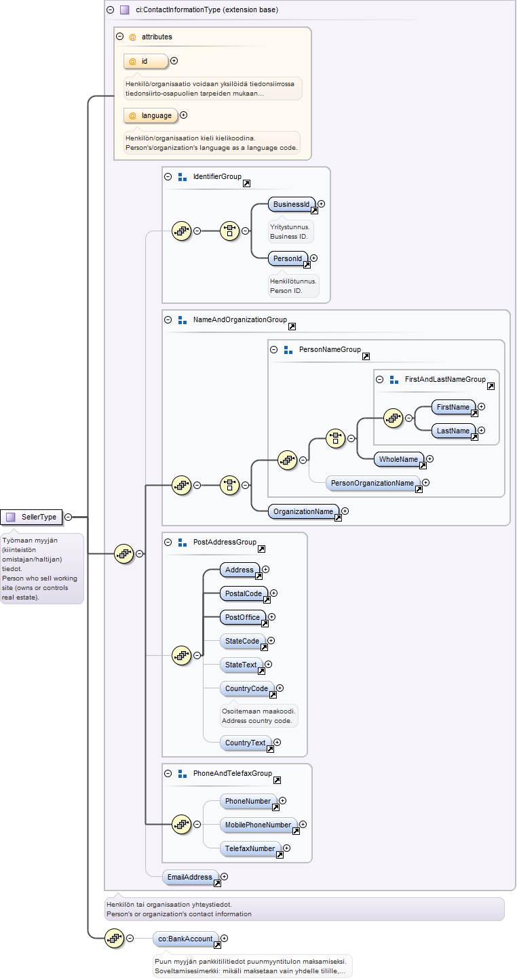Click the sequence icon inside IdentifierGroup

coord(181,231)
